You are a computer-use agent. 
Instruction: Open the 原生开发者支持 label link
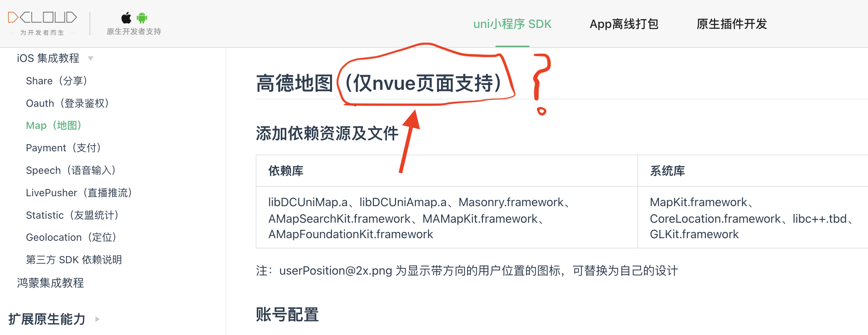pyautogui.click(x=134, y=32)
